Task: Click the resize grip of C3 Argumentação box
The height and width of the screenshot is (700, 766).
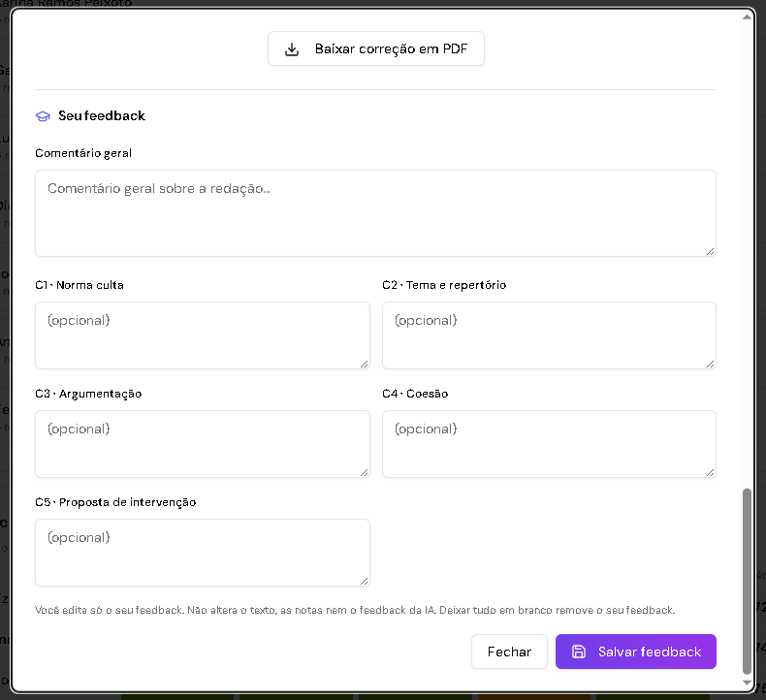Action: (364, 472)
